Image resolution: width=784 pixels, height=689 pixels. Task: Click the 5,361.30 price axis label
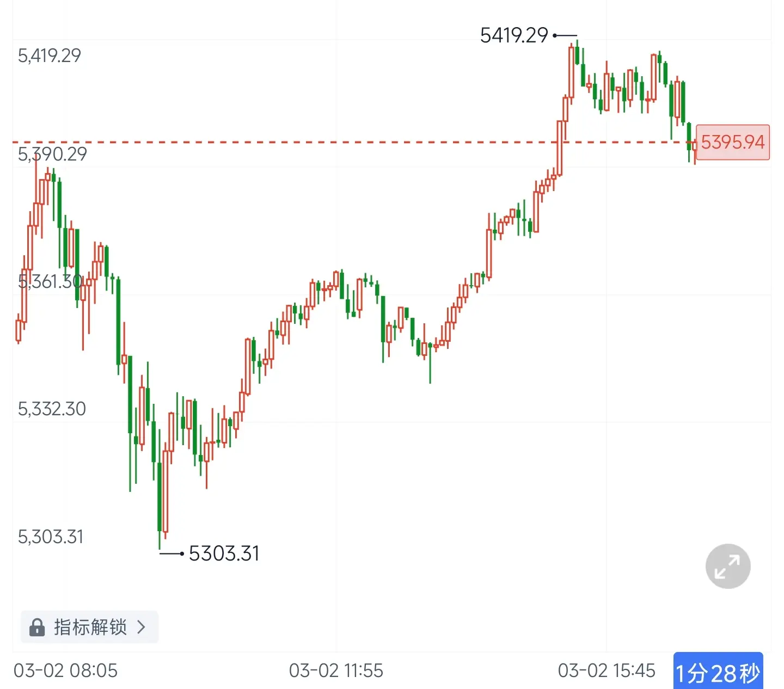tap(50, 281)
